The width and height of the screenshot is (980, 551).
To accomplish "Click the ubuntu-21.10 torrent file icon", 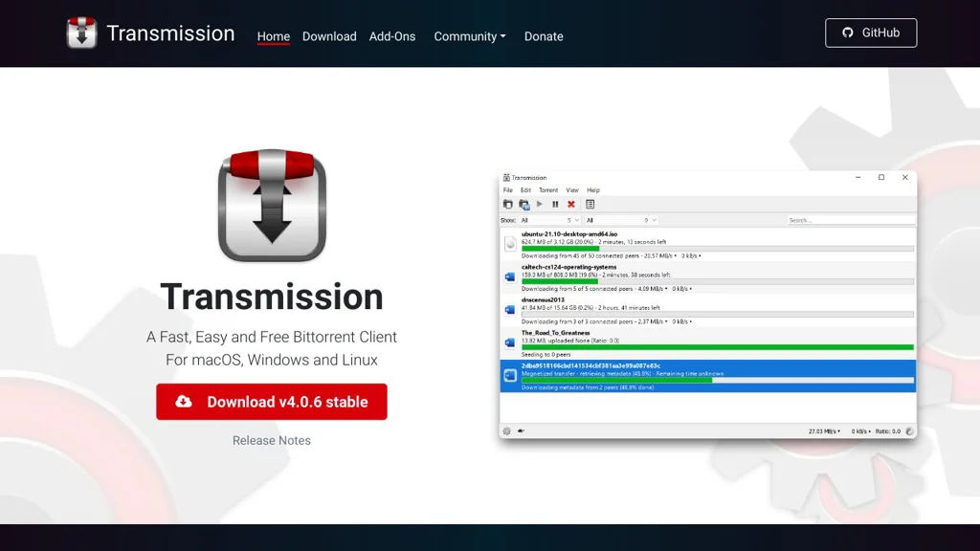I will pyautogui.click(x=510, y=244).
